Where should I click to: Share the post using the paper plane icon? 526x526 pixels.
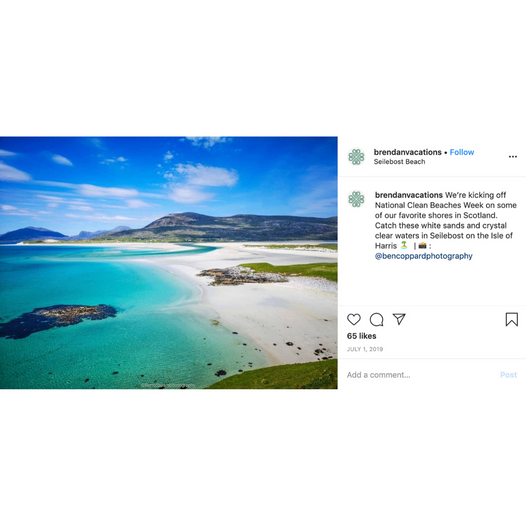pyautogui.click(x=399, y=319)
